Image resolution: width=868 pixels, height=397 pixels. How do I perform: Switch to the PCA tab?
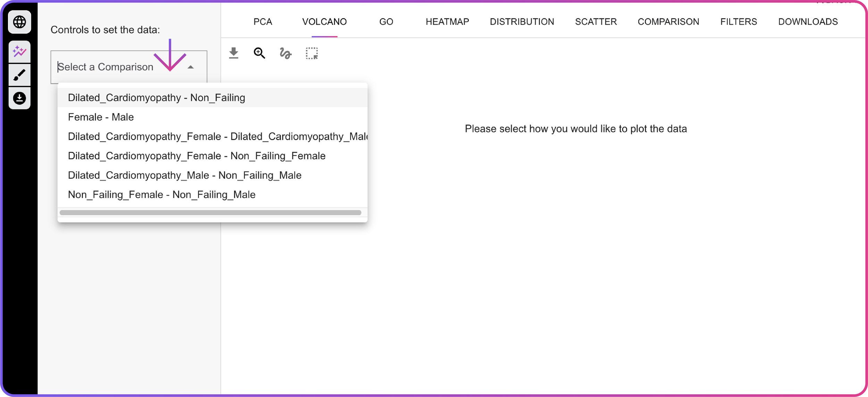pos(262,22)
